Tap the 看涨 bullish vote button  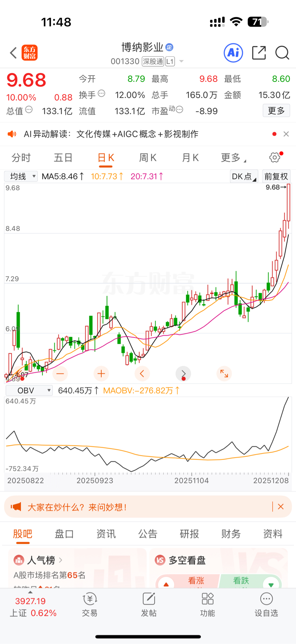(x=188, y=581)
